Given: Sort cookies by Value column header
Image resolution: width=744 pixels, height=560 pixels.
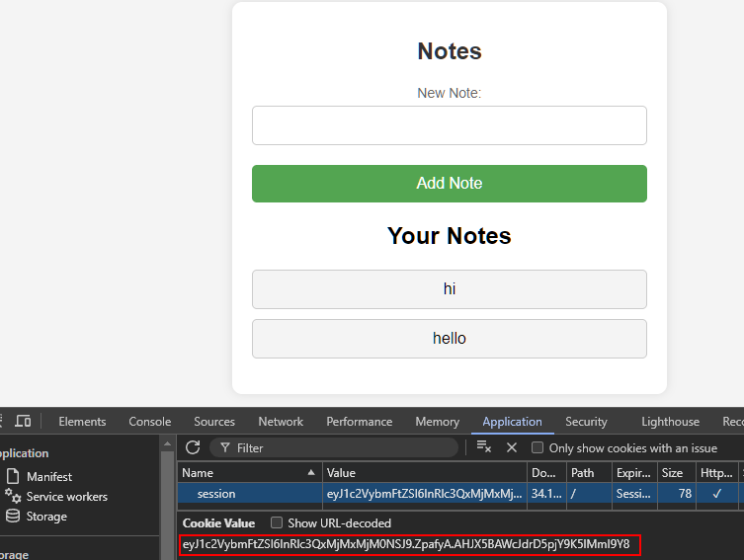Looking at the screenshot, I should 425,473.
